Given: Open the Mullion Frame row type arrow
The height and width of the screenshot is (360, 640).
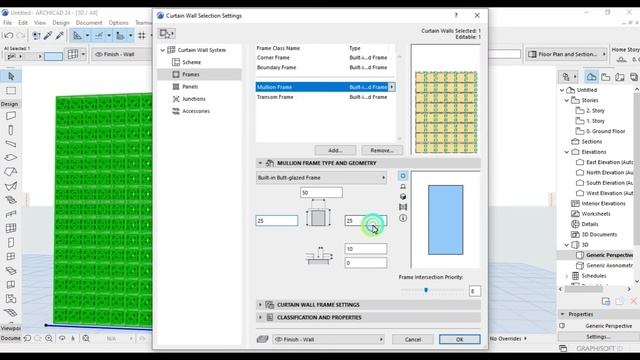Looking at the screenshot, I should [x=392, y=87].
